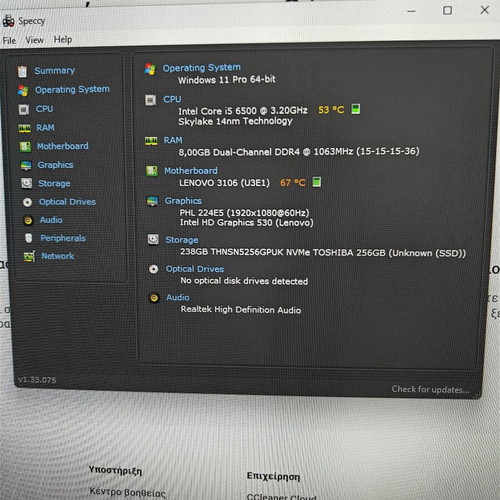Click the Graphics monitor icon in sidebar
The image size is (500, 500).
click(26, 165)
